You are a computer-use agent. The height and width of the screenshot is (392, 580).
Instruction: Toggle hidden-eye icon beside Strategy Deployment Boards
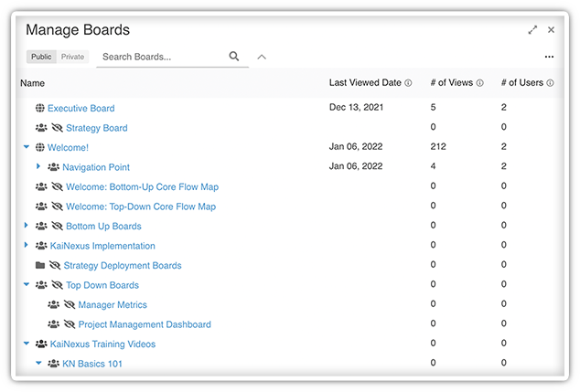[x=55, y=265]
